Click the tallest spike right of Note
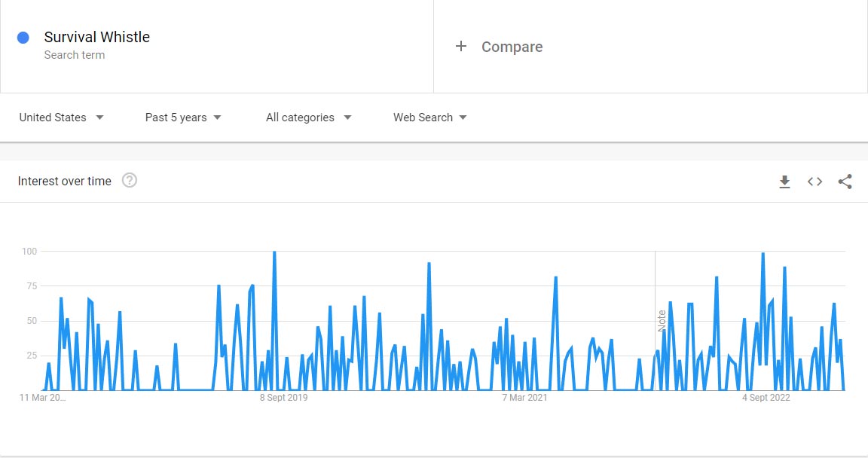 coord(763,255)
